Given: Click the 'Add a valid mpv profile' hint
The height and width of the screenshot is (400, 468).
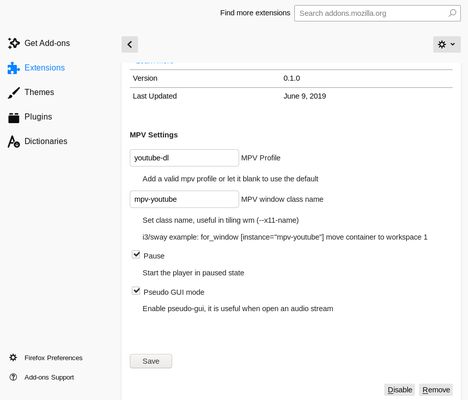Looking at the screenshot, I should pos(230,179).
